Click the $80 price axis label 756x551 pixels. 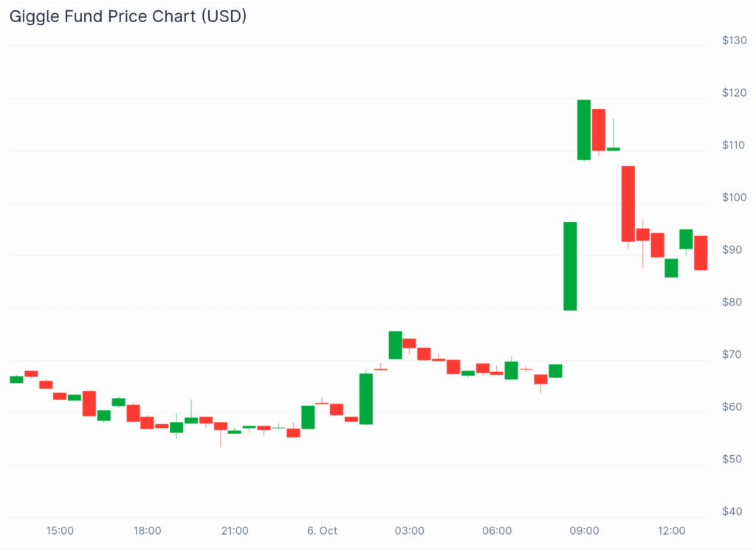[x=734, y=302]
